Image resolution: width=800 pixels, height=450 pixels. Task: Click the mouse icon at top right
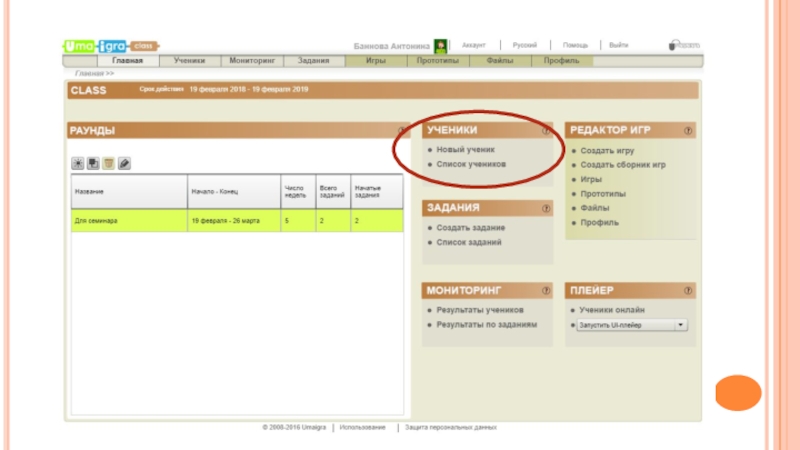(672, 45)
